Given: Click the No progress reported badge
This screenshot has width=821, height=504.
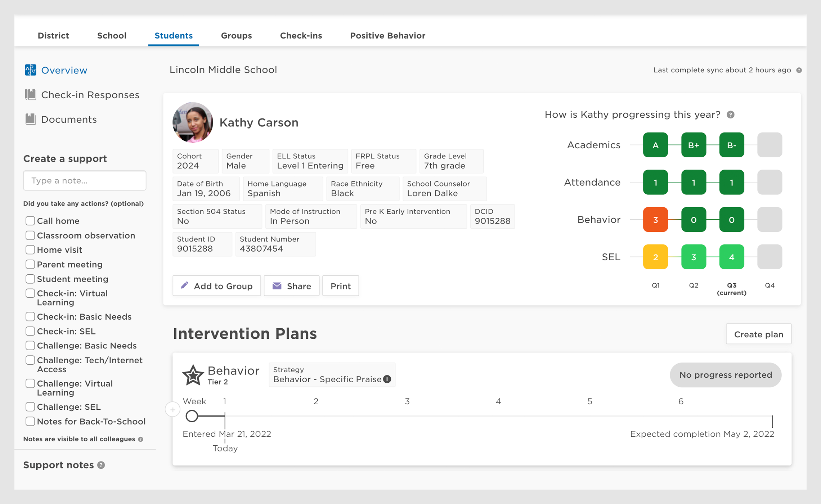Looking at the screenshot, I should coord(726,375).
